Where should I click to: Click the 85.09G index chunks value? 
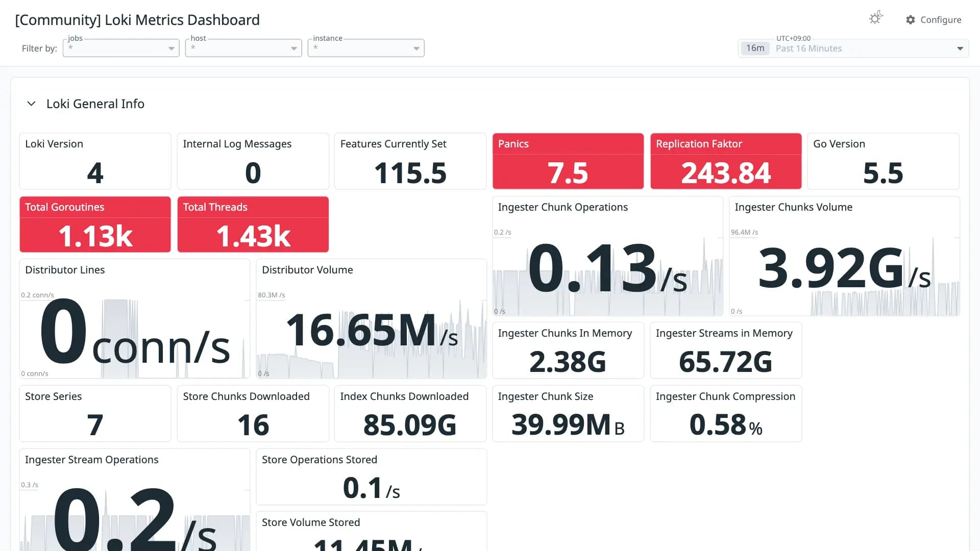click(x=410, y=425)
